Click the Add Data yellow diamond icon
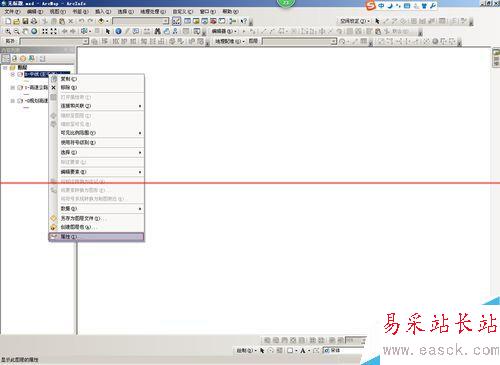The height and width of the screenshot is (365, 500). pos(101,21)
